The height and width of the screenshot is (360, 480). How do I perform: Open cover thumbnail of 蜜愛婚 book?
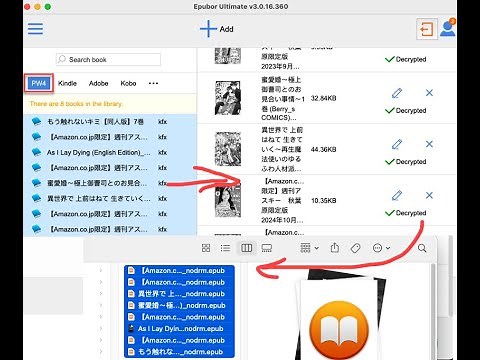(228, 98)
